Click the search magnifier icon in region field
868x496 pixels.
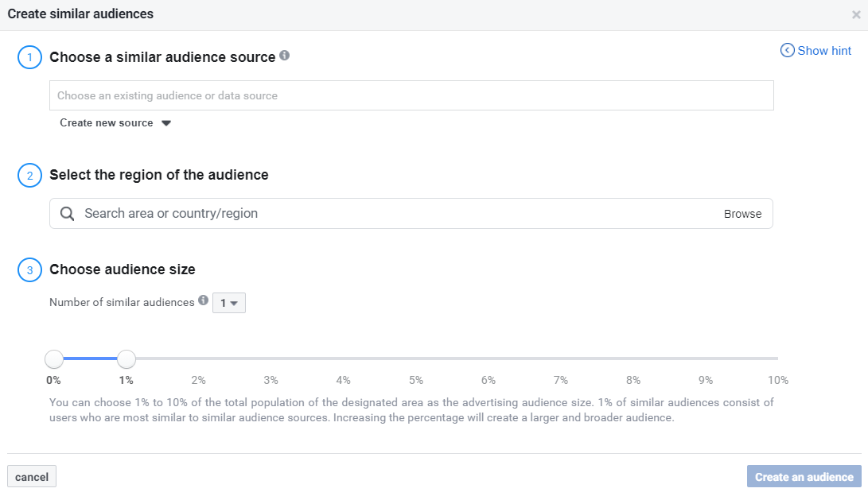(68, 214)
